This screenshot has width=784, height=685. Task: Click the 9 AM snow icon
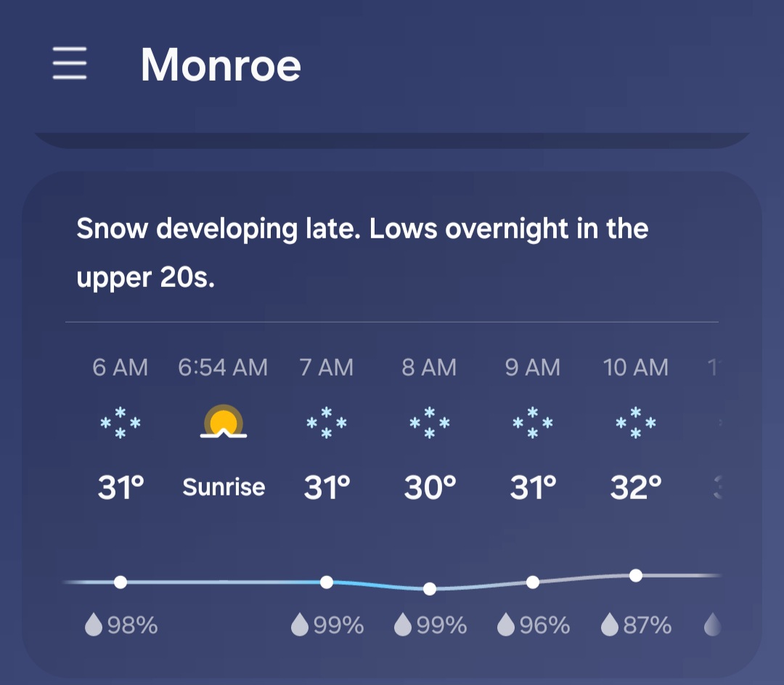(533, 423)
